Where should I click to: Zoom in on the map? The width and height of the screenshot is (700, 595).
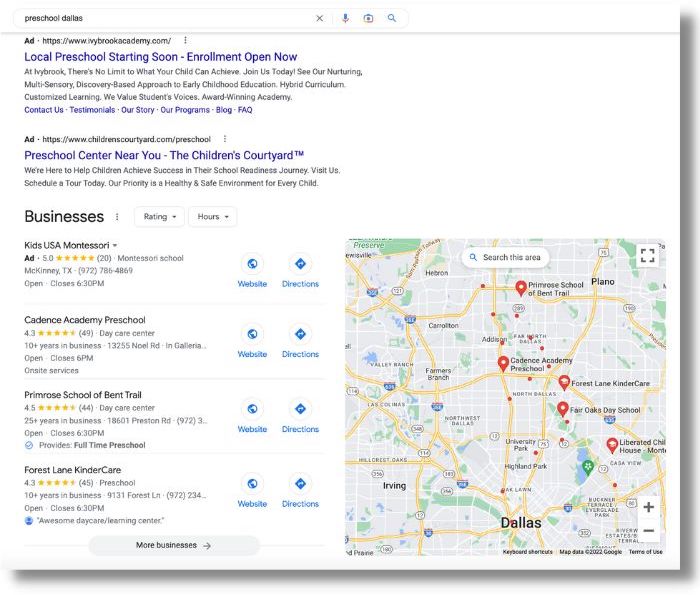click(649, 507)
